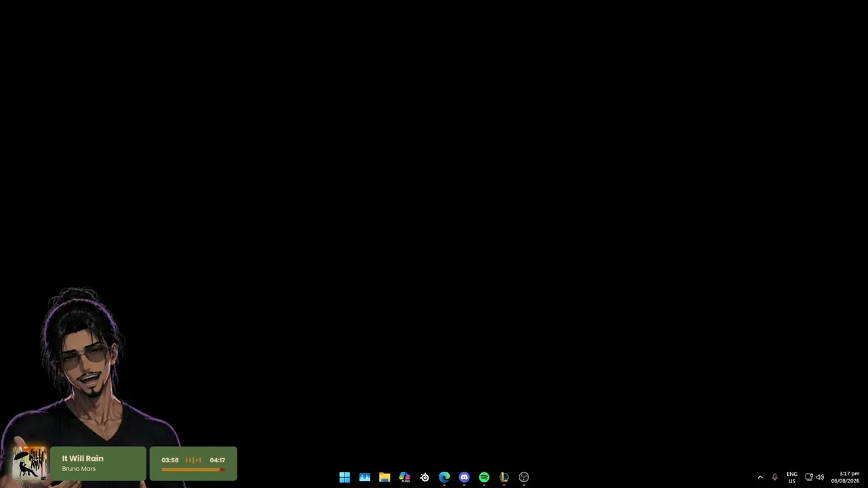Open Discord from the taskbar

[x=464, y=477]
